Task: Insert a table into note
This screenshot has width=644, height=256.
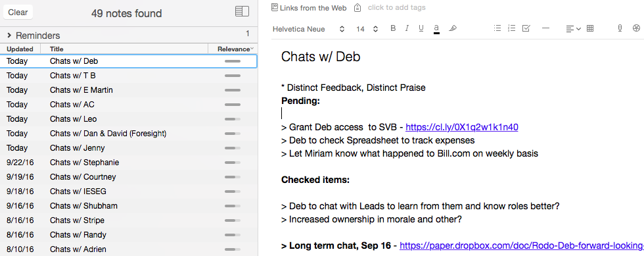Action: [x=590, y=28]
